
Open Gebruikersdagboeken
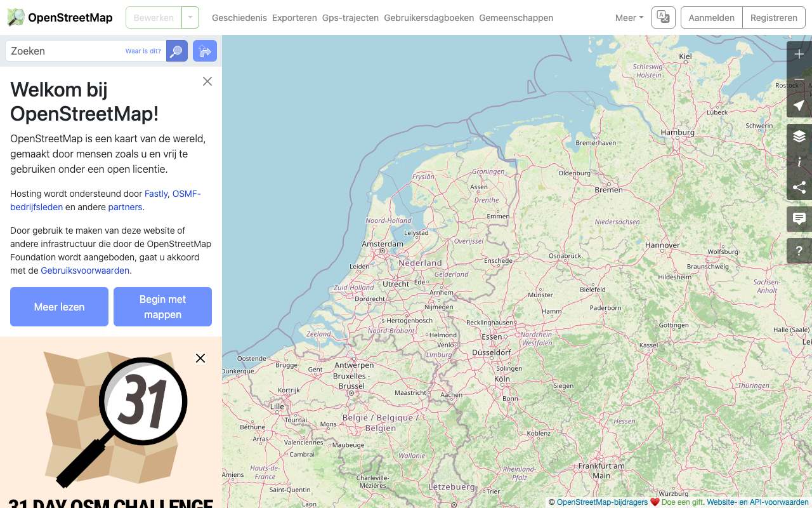pyautogui.click(x=429, y=18)
